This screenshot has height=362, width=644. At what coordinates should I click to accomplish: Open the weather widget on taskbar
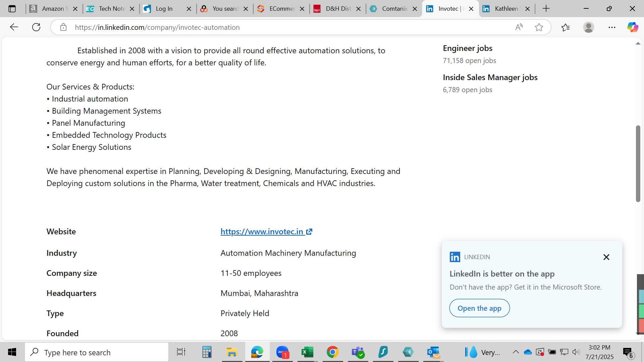click(482, 352)
